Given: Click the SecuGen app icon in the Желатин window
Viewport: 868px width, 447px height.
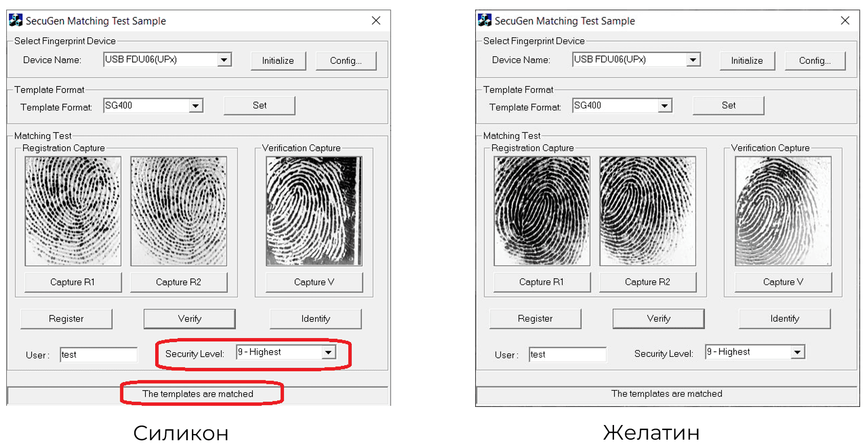Looking at the screenshot, I should pyautogui.click(x=484, y=21).
